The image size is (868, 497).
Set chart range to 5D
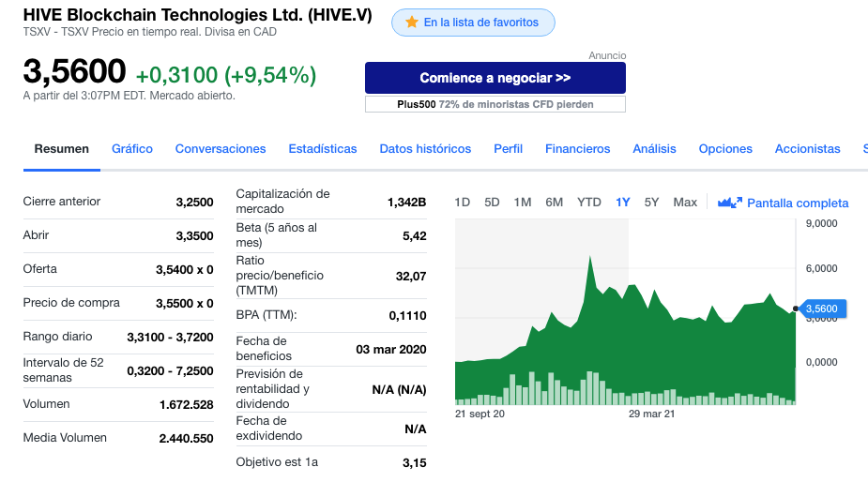492,203
